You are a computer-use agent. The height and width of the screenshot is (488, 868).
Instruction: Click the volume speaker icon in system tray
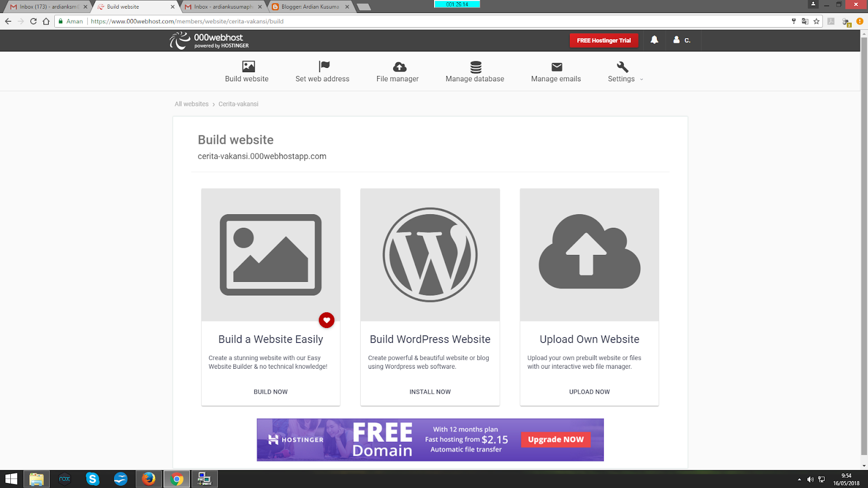(x=810, y=479)
